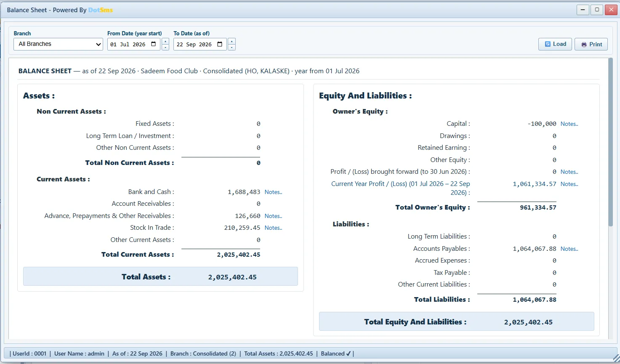Click status bar Total Assets : 2,025,402.45

tap(279, 353)
